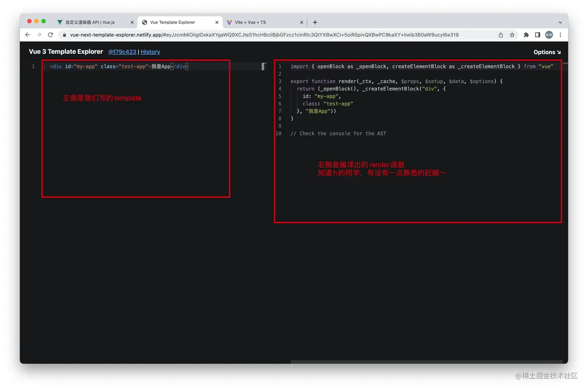
Task: Click the yellow macOS minimize window button
Action: tap(37, 21)
